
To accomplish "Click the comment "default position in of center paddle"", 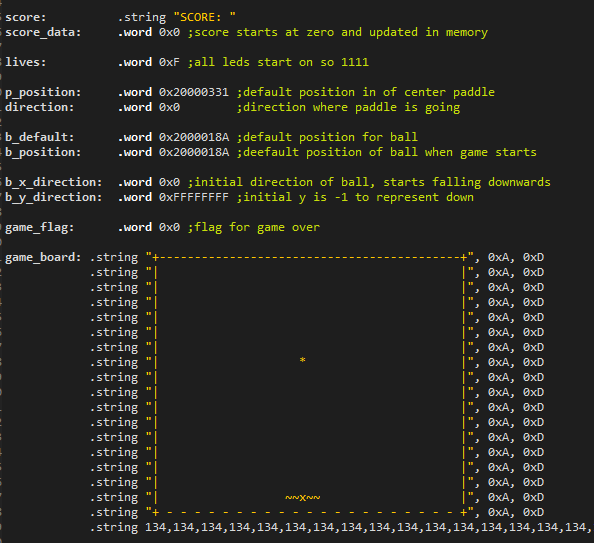I will point(366,92).
